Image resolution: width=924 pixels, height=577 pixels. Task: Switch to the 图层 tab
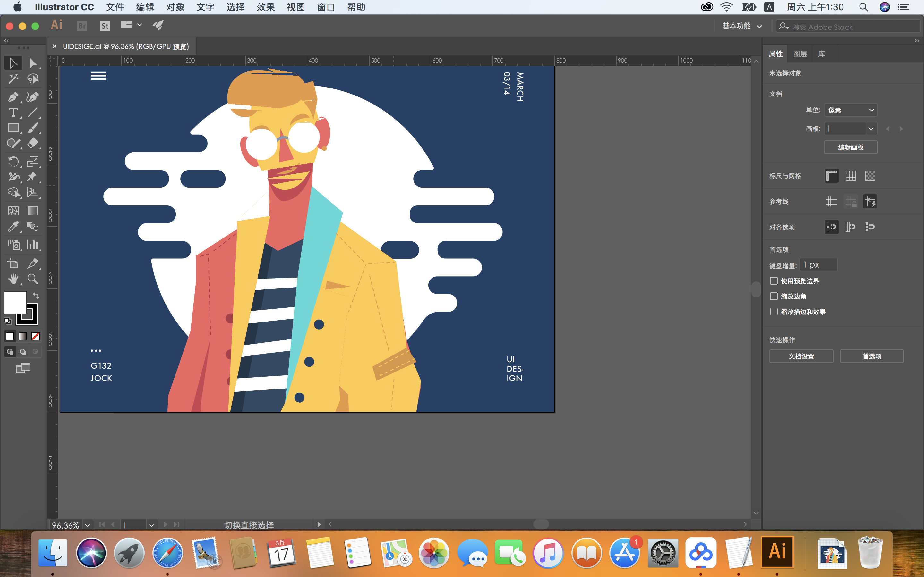[800, 54]
